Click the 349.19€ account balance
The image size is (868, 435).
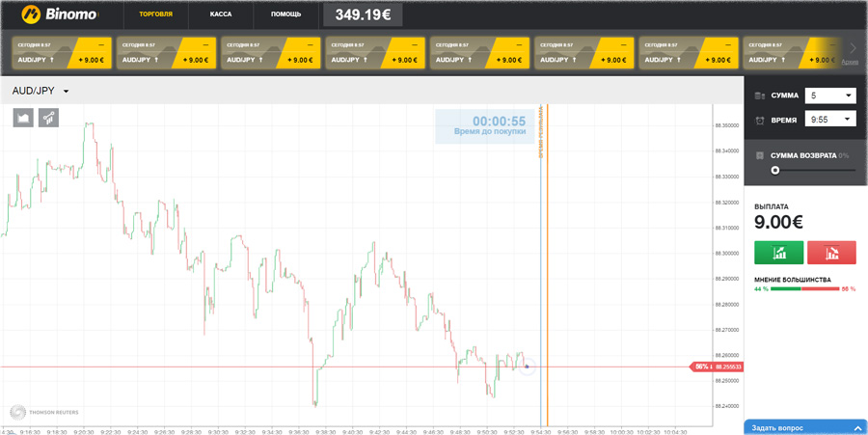(x=363, y=15)
